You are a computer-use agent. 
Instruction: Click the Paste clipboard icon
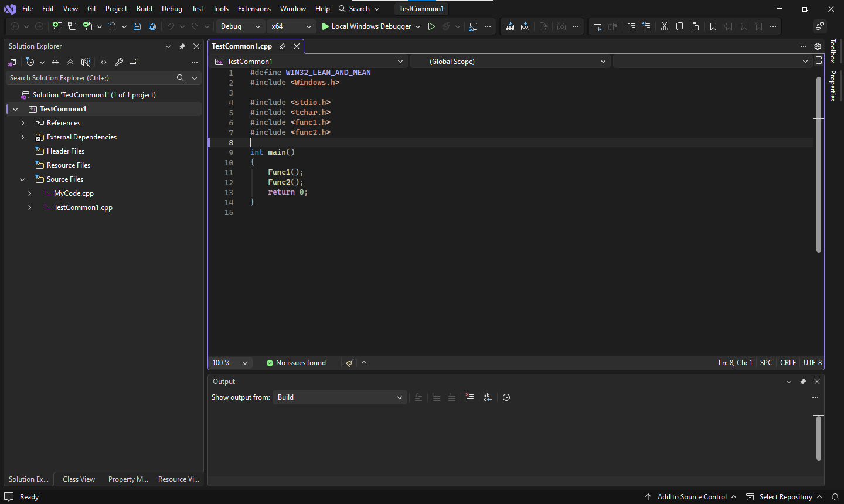pyautogui.click(x=695, y=26)
